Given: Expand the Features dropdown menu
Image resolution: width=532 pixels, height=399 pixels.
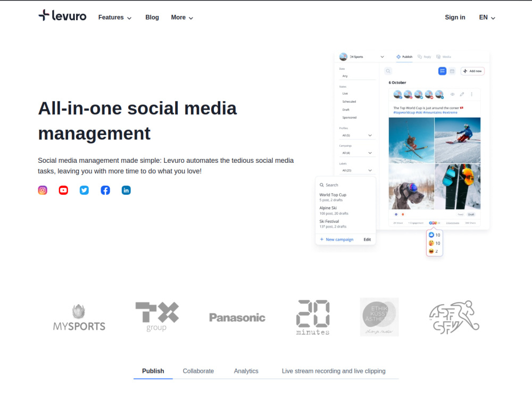Looking at the screenshot, I should coord(115,18).
